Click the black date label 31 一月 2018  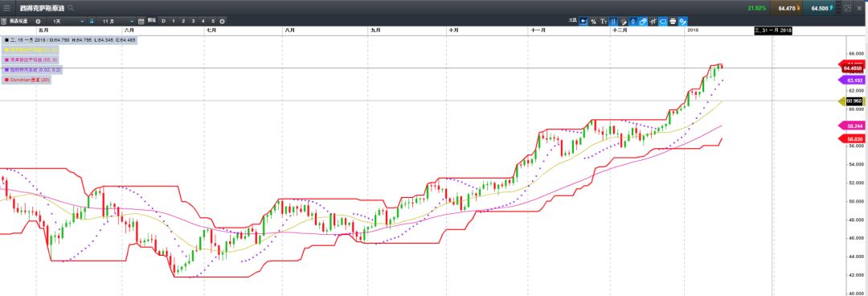773,31
